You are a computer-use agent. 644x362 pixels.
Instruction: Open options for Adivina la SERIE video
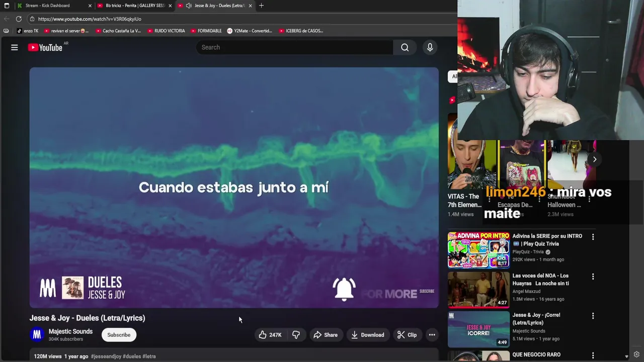tap(593, 237)
